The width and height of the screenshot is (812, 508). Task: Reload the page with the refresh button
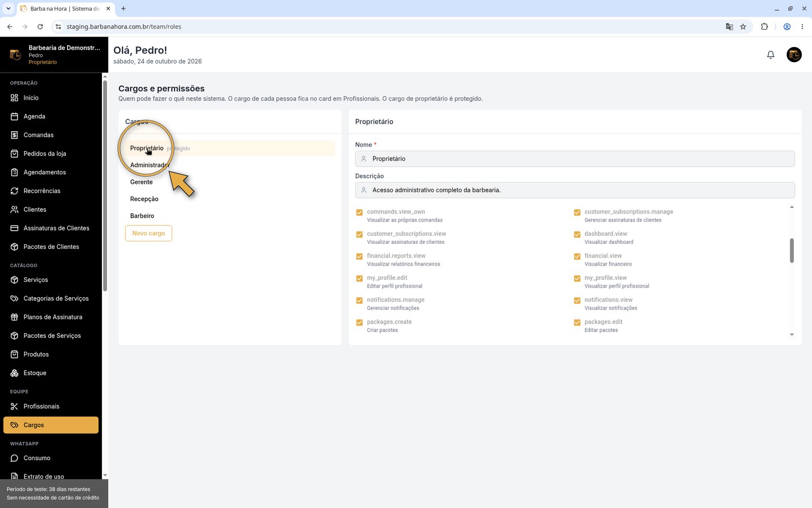pos(40,26)
